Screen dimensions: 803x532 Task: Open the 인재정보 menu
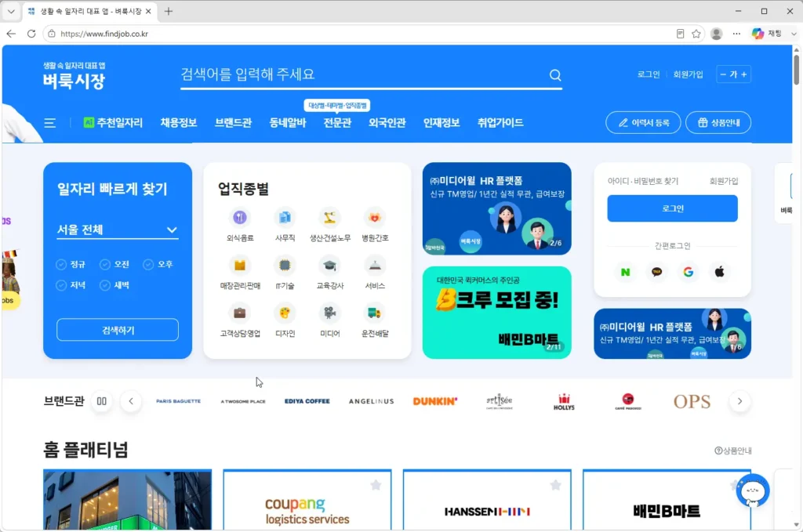tap(441, 123)
